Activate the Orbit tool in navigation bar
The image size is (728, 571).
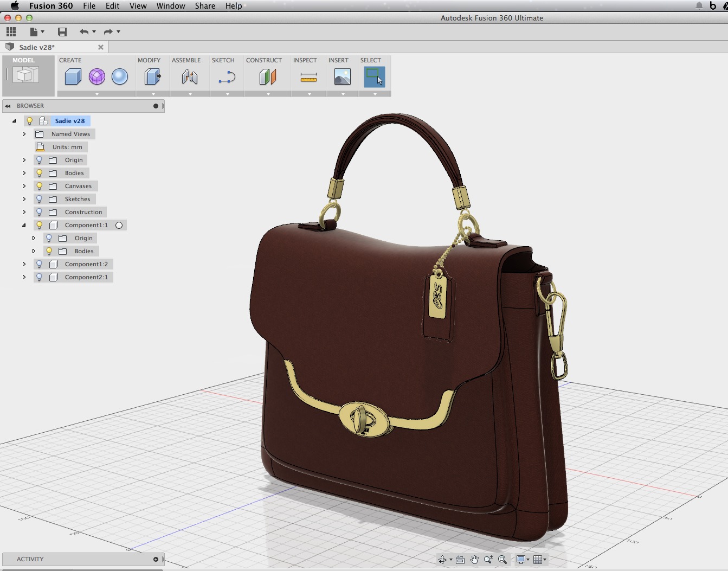tap(443, 559)
